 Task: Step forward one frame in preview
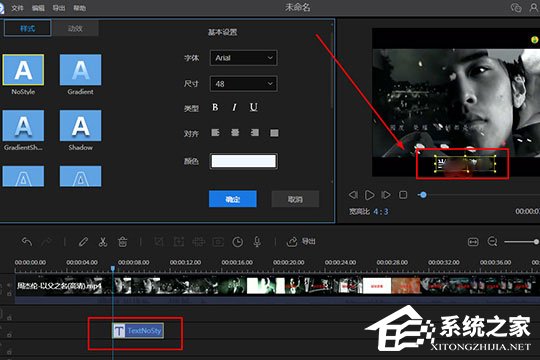(x=386, y=195)
